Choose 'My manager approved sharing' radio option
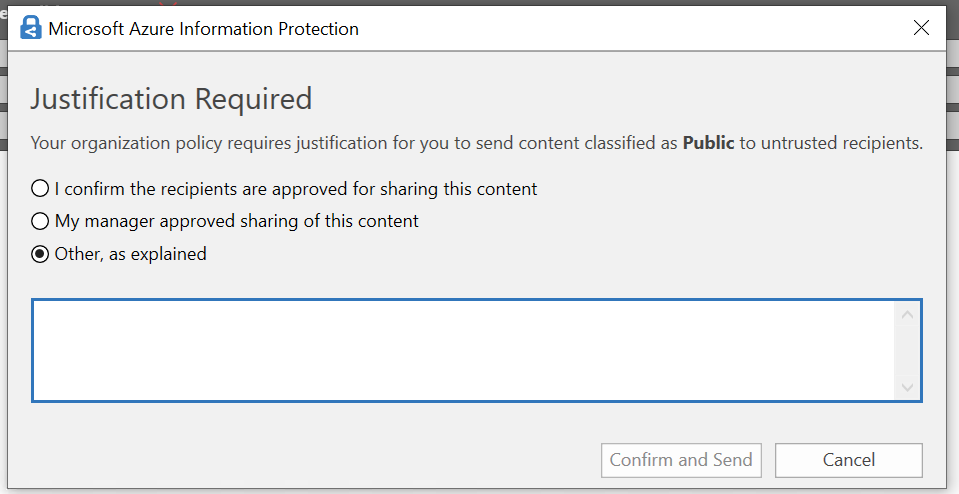 click(40, 221)
